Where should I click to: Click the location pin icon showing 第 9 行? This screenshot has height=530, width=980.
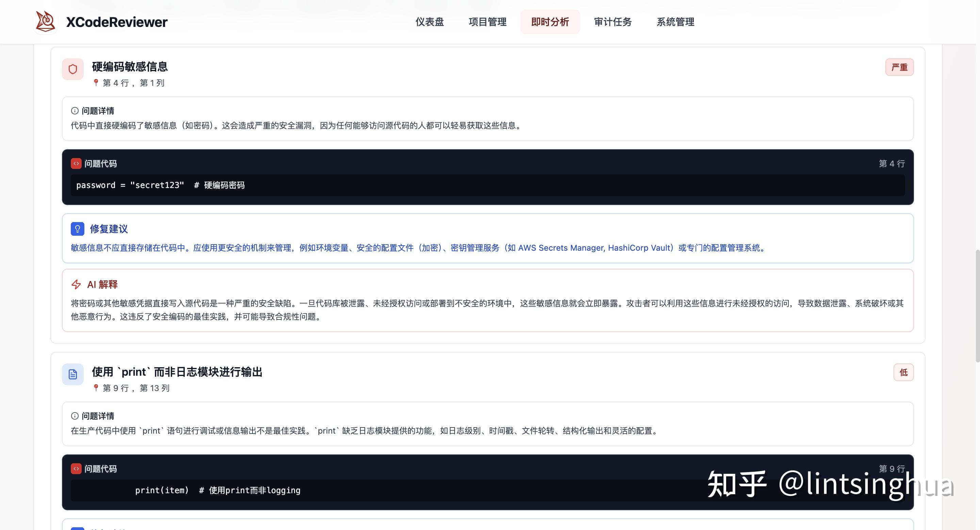96,388
